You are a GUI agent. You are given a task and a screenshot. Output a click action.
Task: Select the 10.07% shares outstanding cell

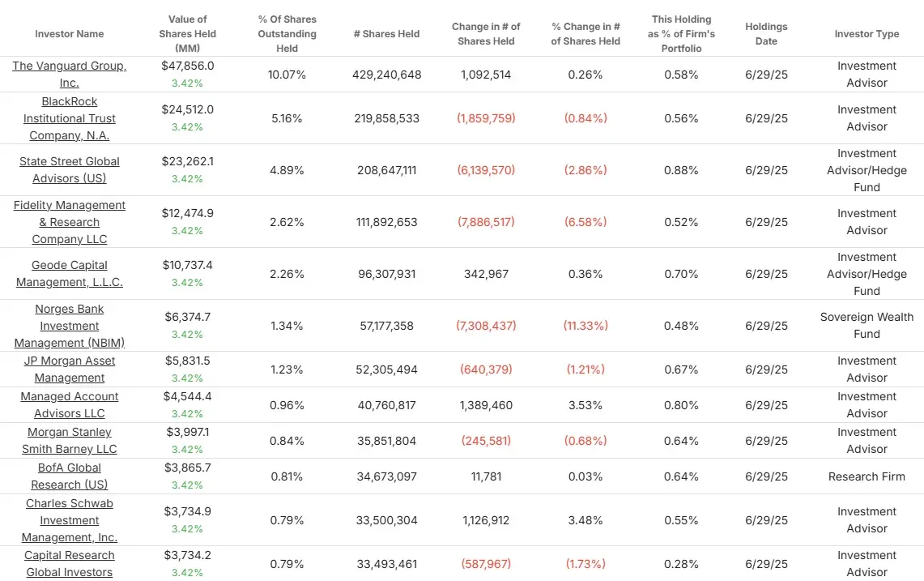287,75
